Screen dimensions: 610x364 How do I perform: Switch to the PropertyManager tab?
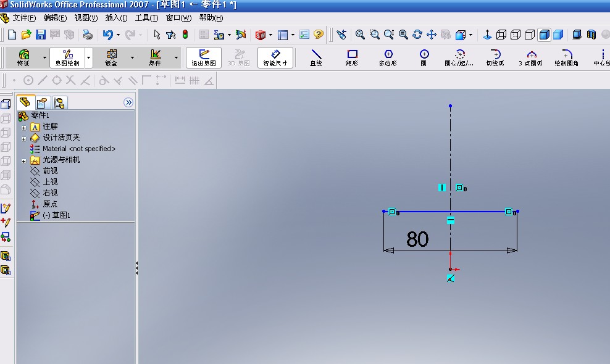point(42,102)
